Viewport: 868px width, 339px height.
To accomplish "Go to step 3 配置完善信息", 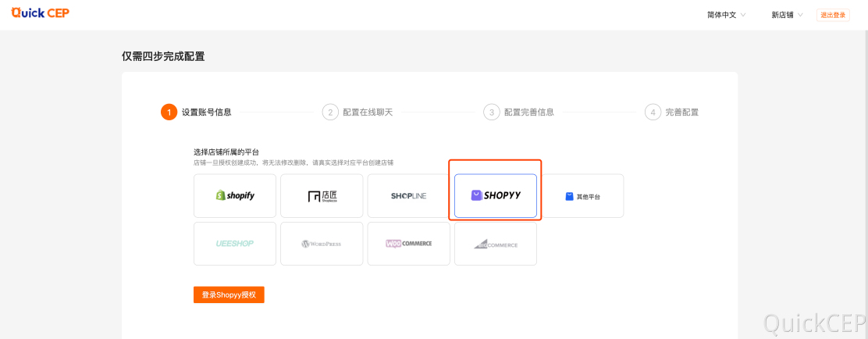I will [x=519, y=112].
